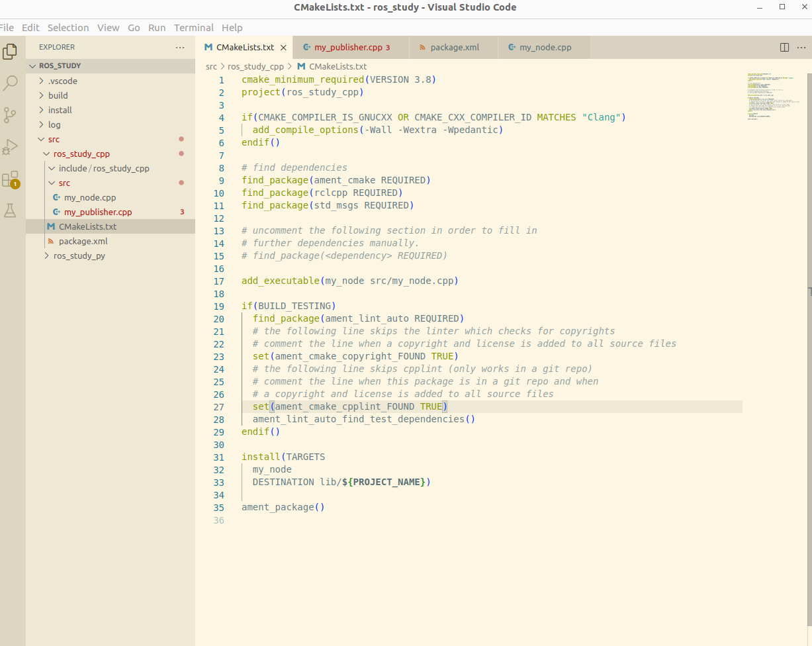Click the install(TARGETS line
Screen dimensions: 812x646
(283, 457)
